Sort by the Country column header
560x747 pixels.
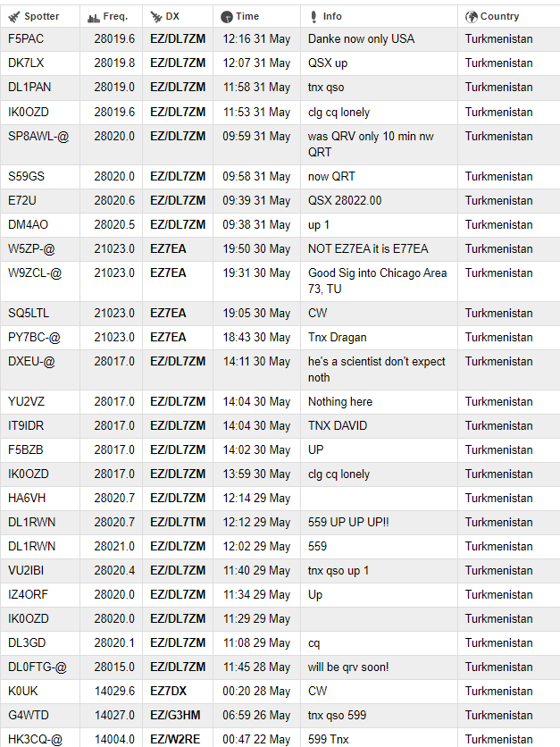tap(499, 16)
